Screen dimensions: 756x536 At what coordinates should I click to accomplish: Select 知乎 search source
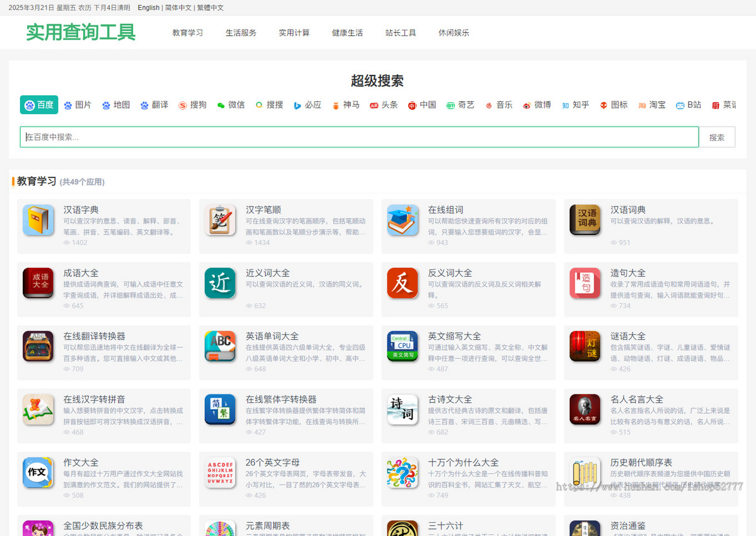pos(575,105)
